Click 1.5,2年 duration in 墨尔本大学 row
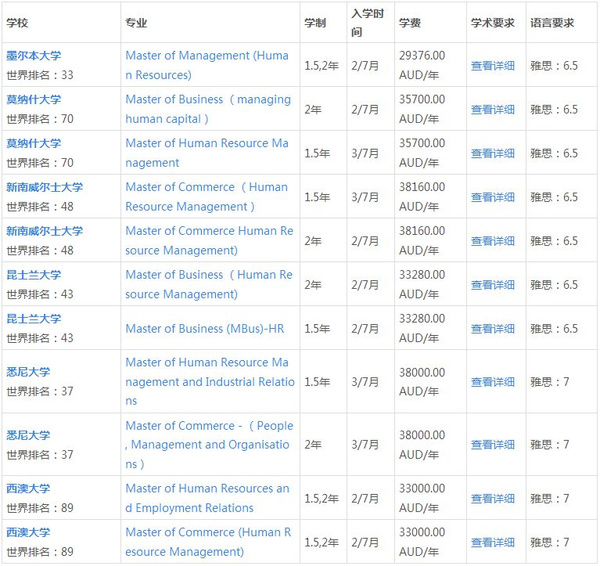The height and width of the screenshot is (566, 600). 321,66
